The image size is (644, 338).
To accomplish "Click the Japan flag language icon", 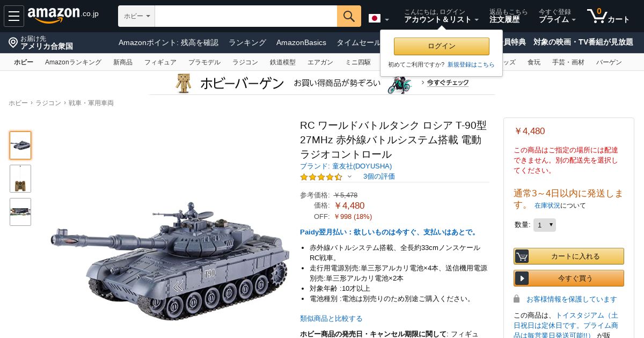I will click(x=375, y=18).
